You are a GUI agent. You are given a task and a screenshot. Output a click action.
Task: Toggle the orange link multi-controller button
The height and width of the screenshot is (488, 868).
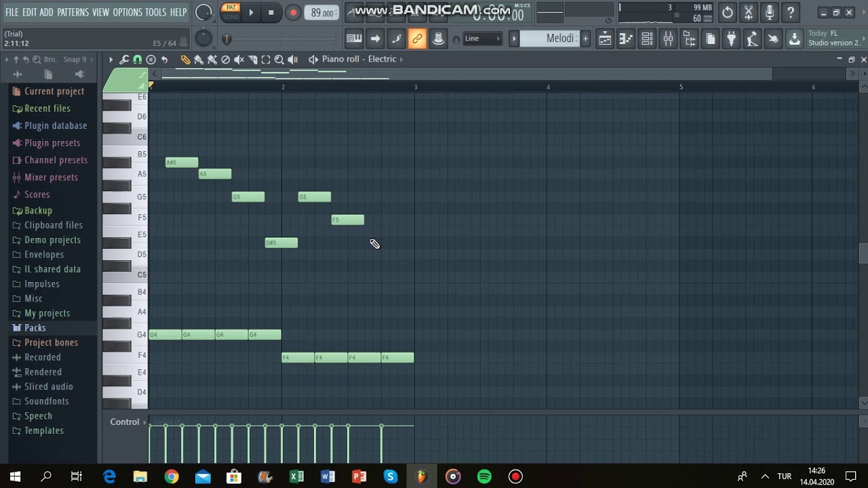click(x=417, y=39)
